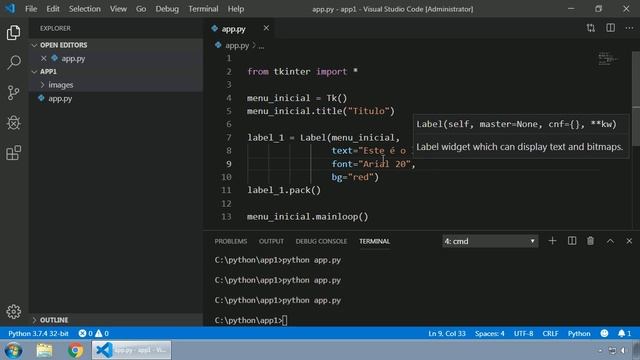Open notifications from the bell icon
640x360 pixels.
pyautogui.click(x=624, y=333)
